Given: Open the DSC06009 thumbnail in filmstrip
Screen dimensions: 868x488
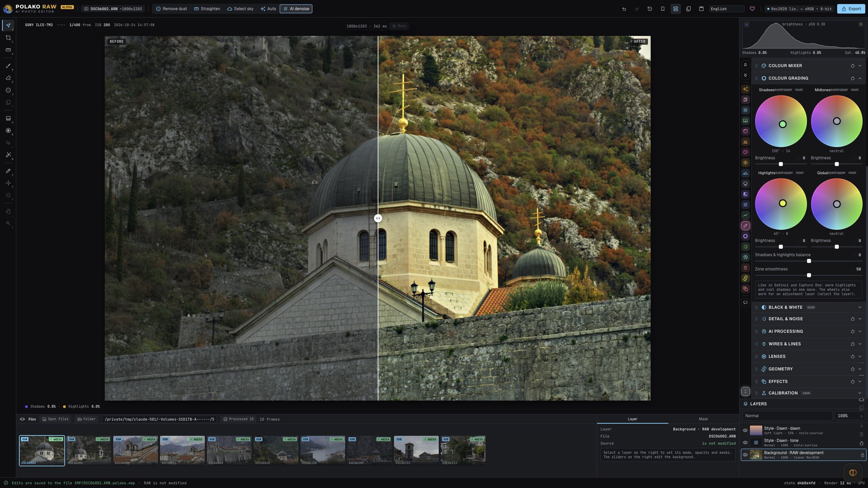Looking at the screenshot, I should [x=135, y=451].
